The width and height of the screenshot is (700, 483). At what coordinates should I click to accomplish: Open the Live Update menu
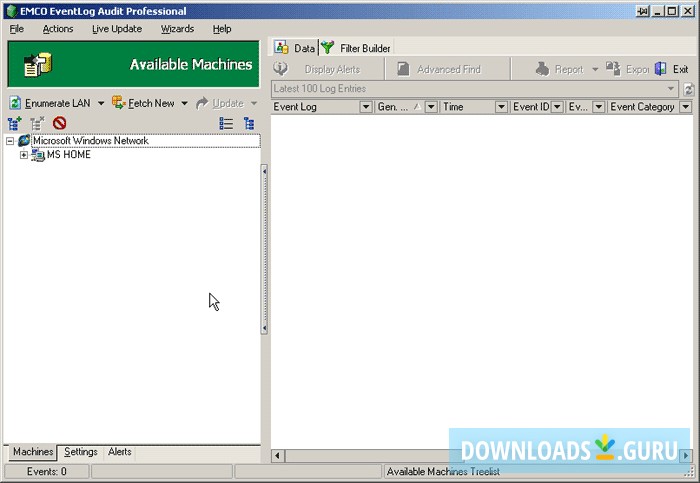point(117,29)
